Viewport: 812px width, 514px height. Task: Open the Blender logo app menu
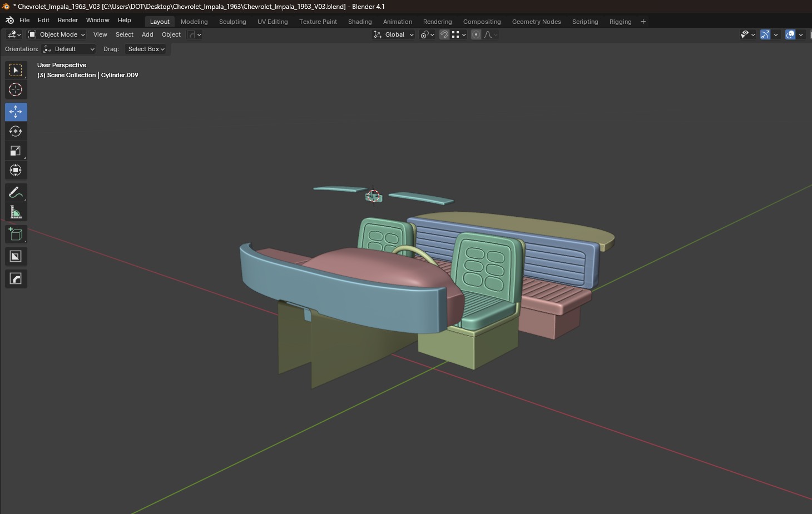[x=9, y=20]
